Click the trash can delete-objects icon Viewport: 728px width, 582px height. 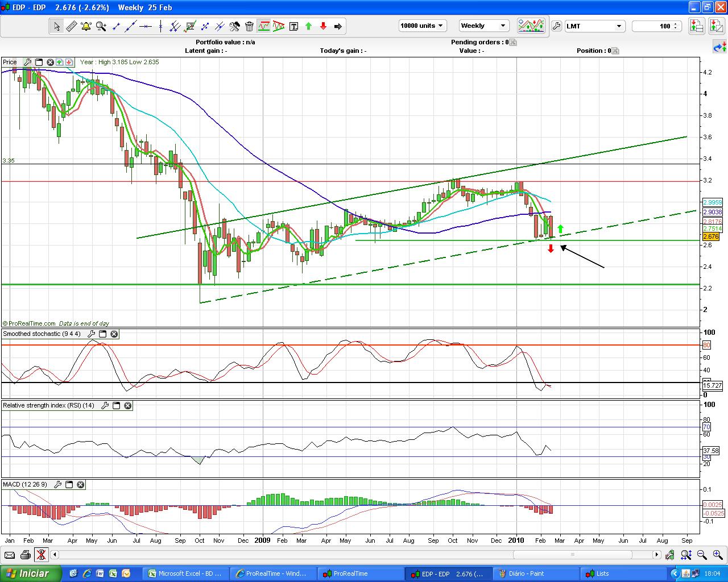click(x=249, y=26)
